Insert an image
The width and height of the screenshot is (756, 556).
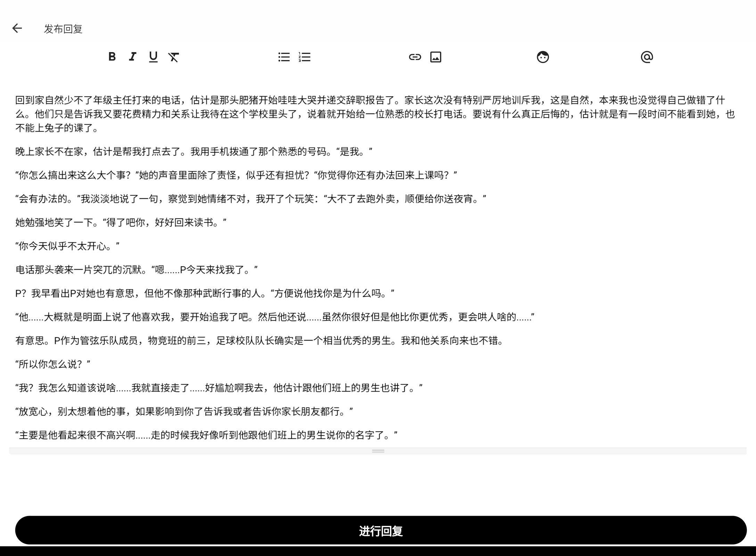(436, 57)
